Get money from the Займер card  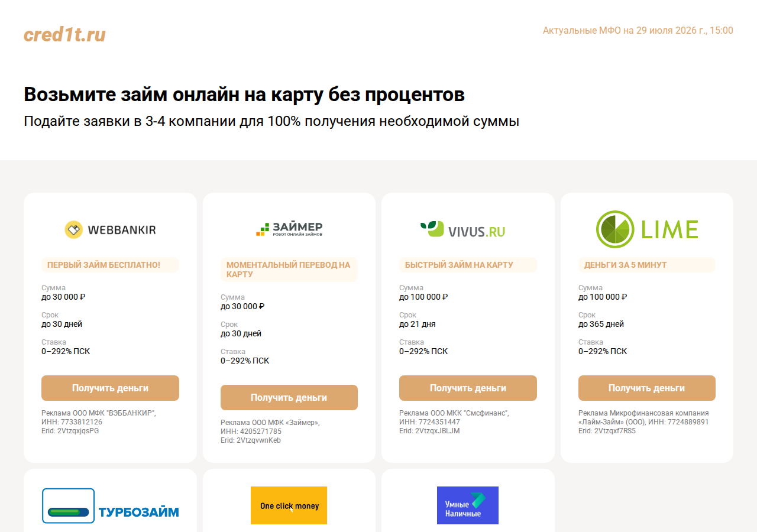click(x=289, y=397)
